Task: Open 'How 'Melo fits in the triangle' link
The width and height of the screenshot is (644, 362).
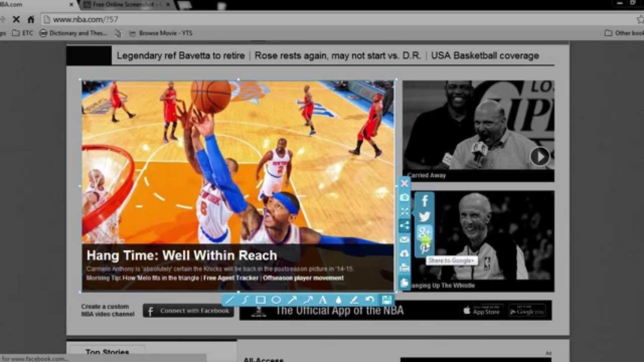Action: (161, 278)
